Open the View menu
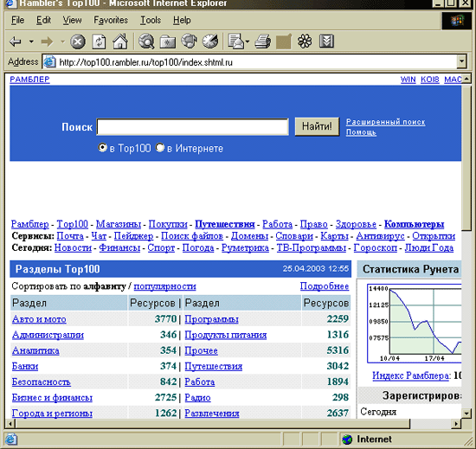The width and height of the screenshot is (476, 449). coord(72,20)
